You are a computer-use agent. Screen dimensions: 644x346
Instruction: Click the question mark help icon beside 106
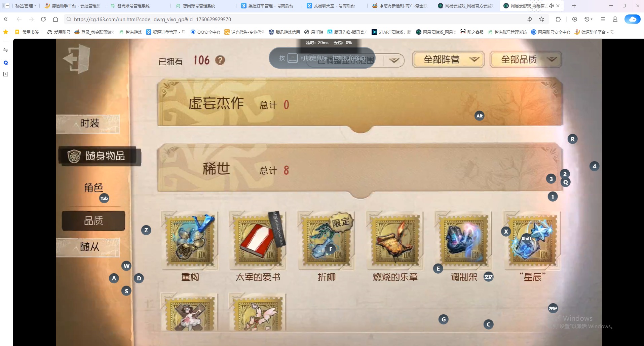220,60
